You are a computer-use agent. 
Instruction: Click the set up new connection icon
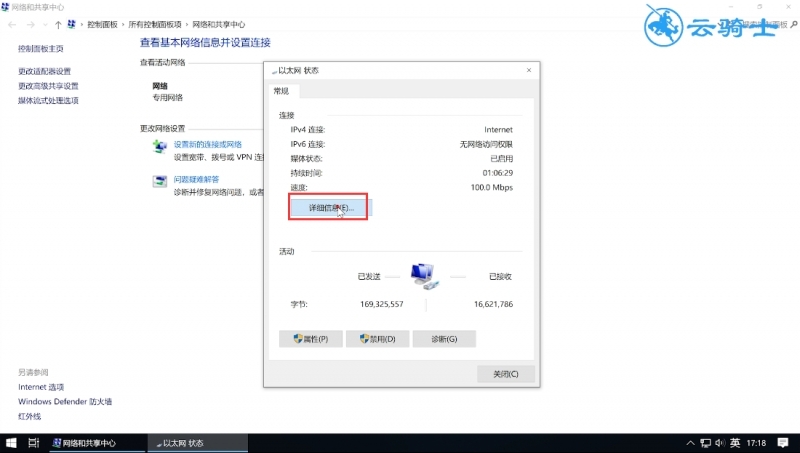tap(160, 146)
